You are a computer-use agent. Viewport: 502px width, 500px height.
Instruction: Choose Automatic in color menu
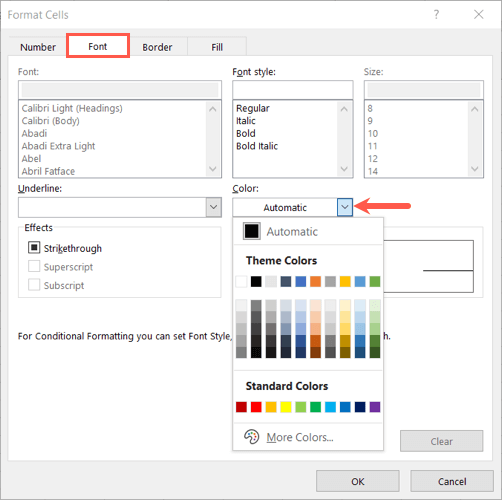tap(308, 231)
